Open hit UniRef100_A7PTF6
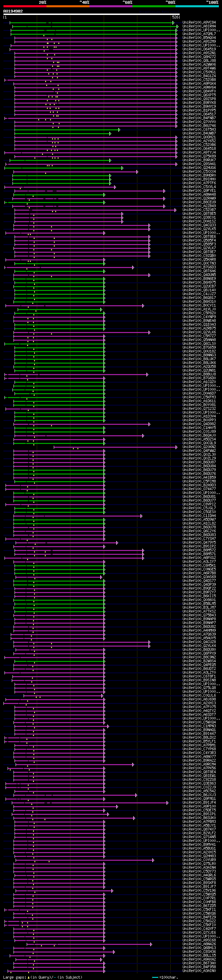Viewport: 222px width, 980px height. 199,183
